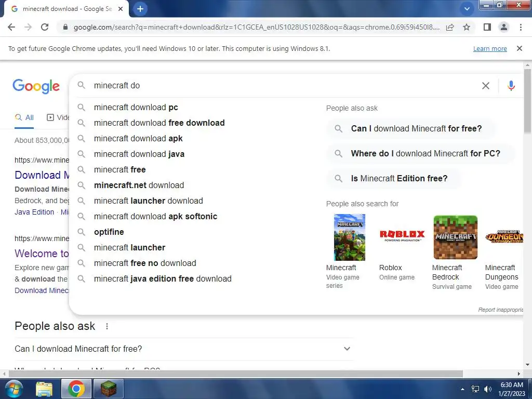Click the vertical page scrollbar
The width and height of the screenshot is (532, 399).
click(527, 100)
